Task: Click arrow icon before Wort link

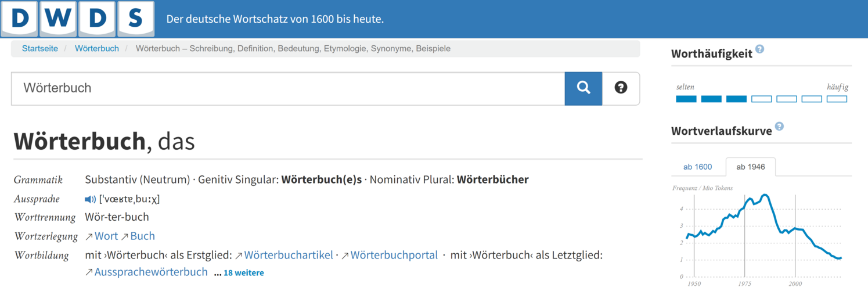Action: tap(89, 236)
